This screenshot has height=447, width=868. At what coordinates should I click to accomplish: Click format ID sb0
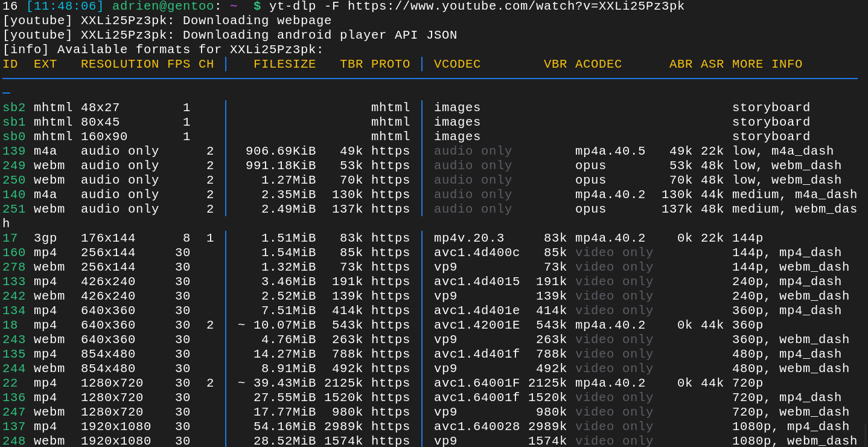pyautogui.click(x=14, y=137)
